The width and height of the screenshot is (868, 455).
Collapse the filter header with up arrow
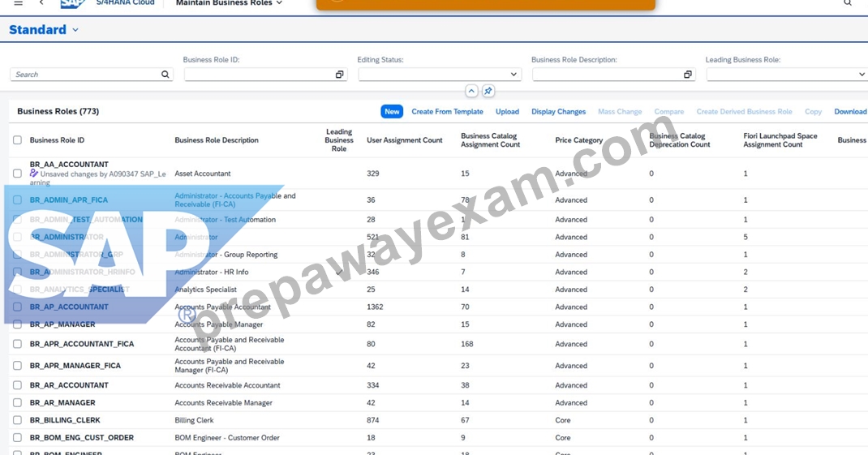(471, 91)
